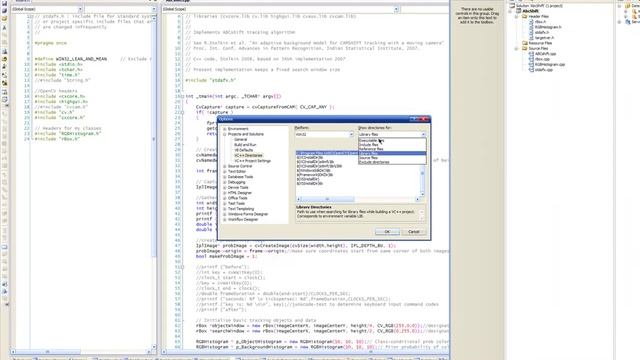The image size is (640, 360).
Task: Choose Executable files from the dropdown list
Action: (x=392, y=140)
